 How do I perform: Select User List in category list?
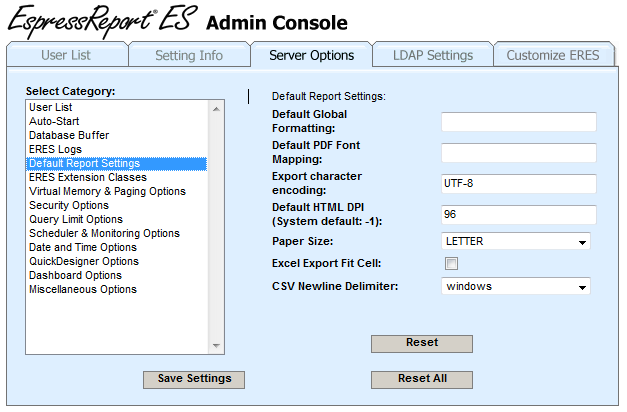click(x=117, y=107)
